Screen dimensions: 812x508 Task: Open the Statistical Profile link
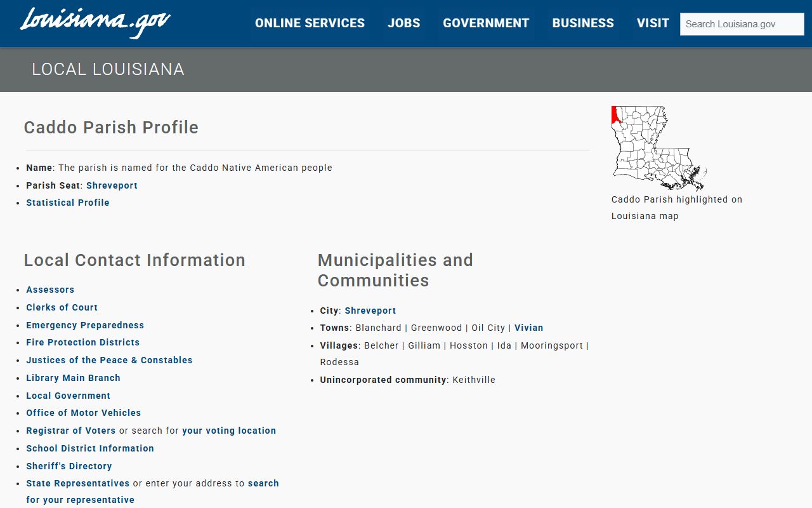point(68,203)
